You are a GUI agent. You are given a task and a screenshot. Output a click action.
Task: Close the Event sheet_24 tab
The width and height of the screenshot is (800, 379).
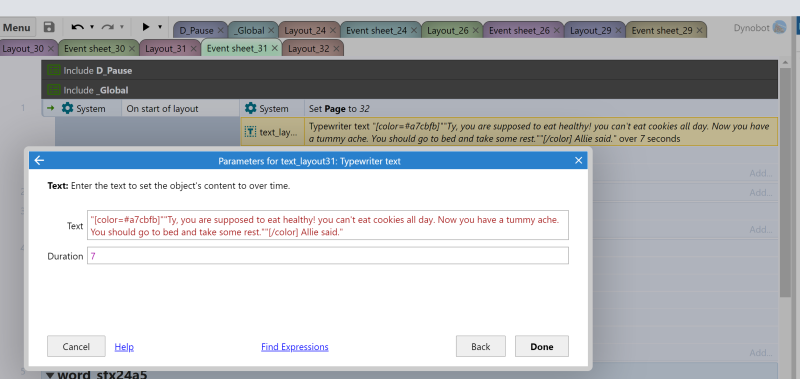[414, 31]
